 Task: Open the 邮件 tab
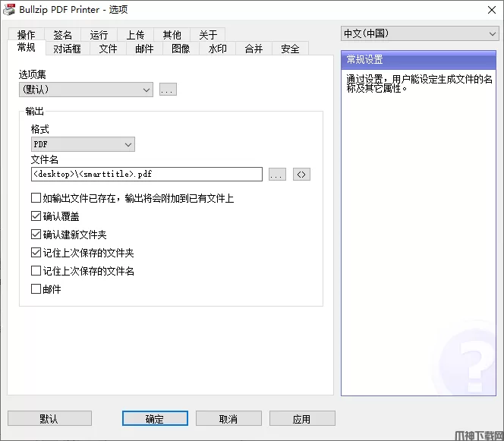coord(144,49)
